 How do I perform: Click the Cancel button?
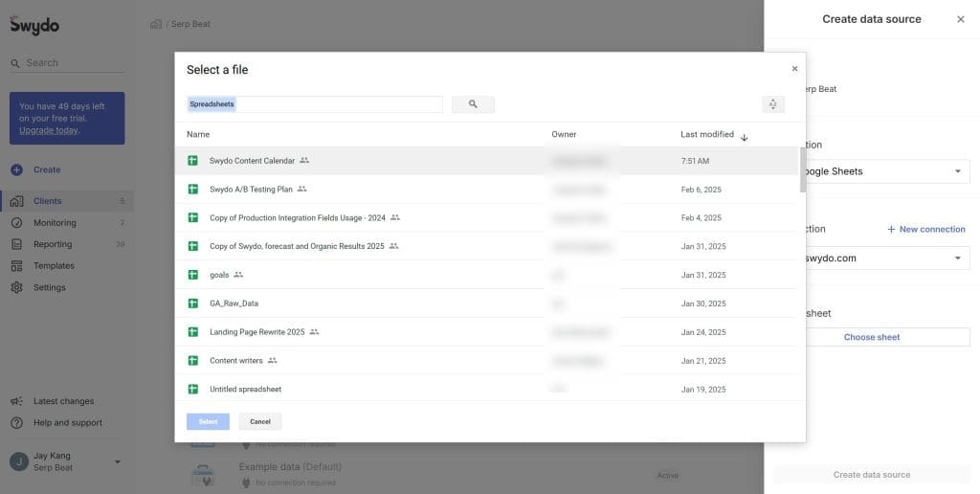(x=260, y=421)
